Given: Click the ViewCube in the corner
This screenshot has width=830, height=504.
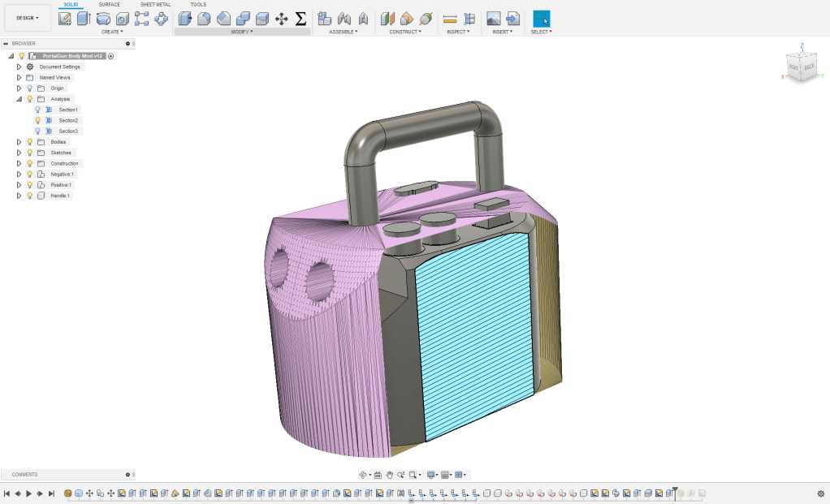Looking at the screenshot, I should coord(802,67).
